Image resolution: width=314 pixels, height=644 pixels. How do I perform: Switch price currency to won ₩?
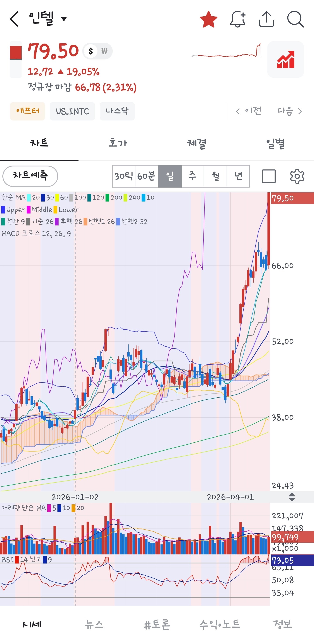(x=104, y=51)
